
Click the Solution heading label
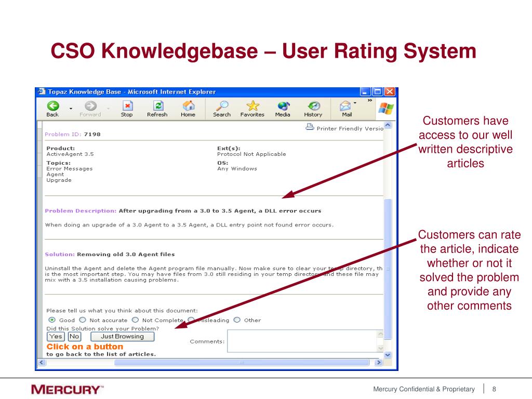tap(60, 255)
